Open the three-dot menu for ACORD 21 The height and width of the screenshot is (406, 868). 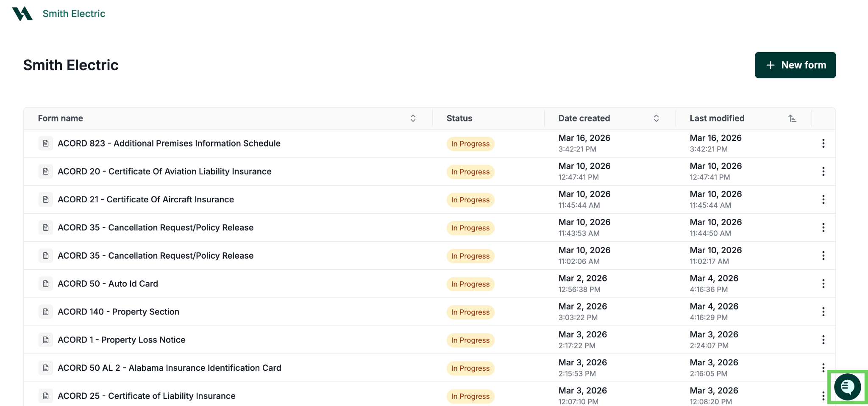click(x=823, y=199)
